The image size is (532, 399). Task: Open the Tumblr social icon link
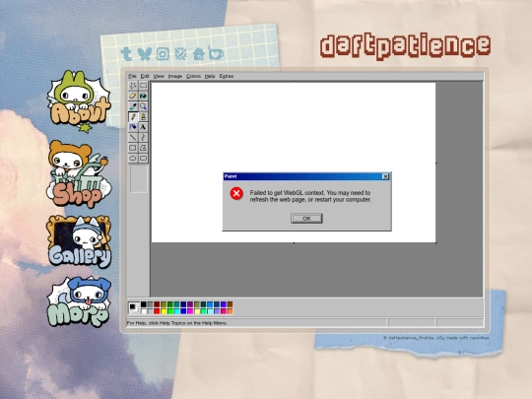[x=127, y=54]
